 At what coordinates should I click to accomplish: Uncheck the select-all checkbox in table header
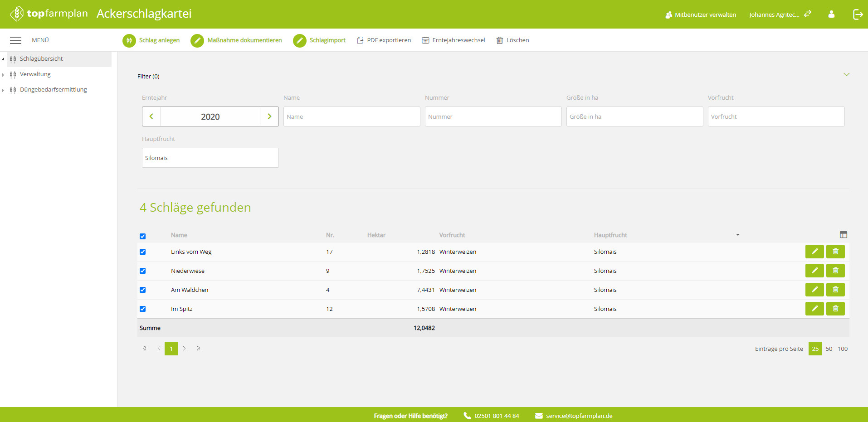click(x=143, y=236)
